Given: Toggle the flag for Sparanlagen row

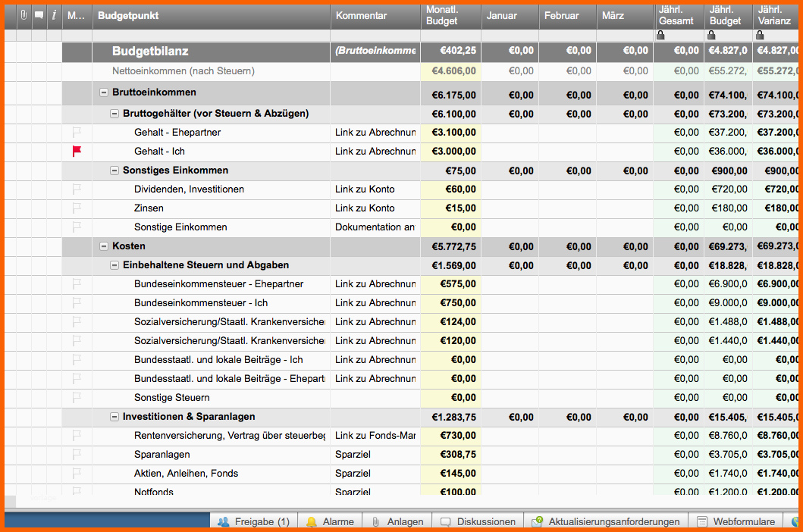Looking at the screenshot, I should (77, 455).
